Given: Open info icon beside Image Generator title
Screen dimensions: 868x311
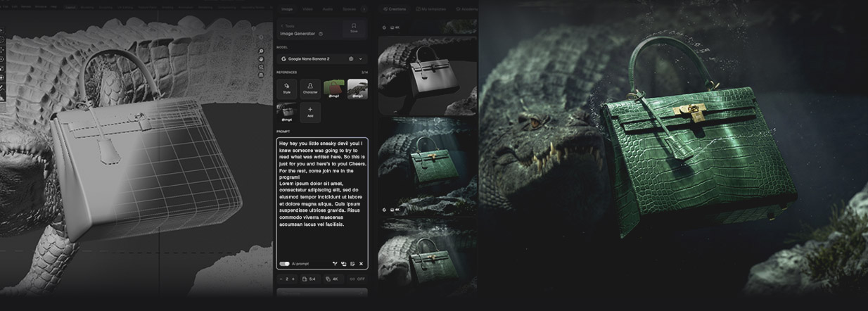Looking at the screenshot, I should click(321, 34).
